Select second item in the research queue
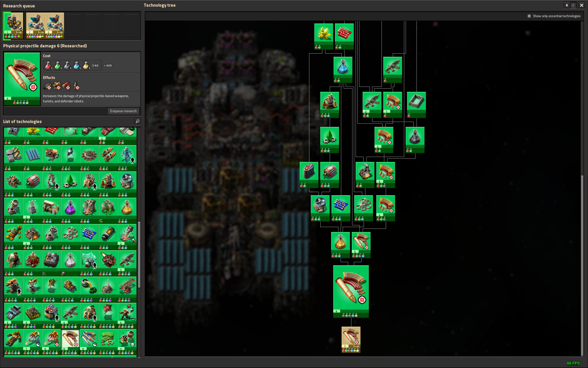 tap(35, 26)
